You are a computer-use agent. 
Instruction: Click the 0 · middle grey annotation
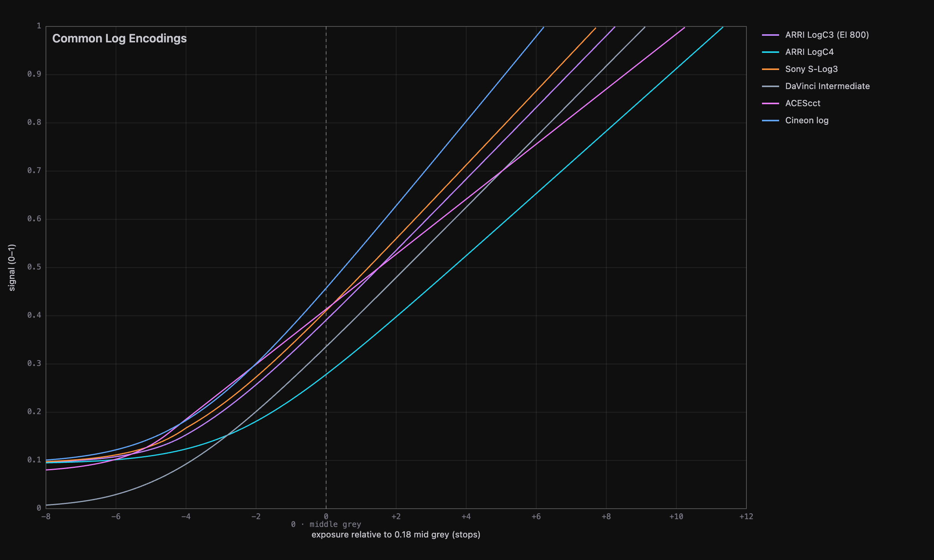click(326, 524)
